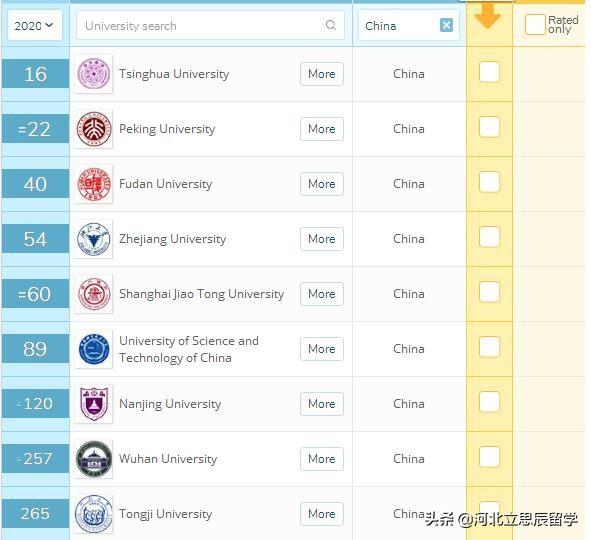Open the Tongji University link

[x=165, y=514]
